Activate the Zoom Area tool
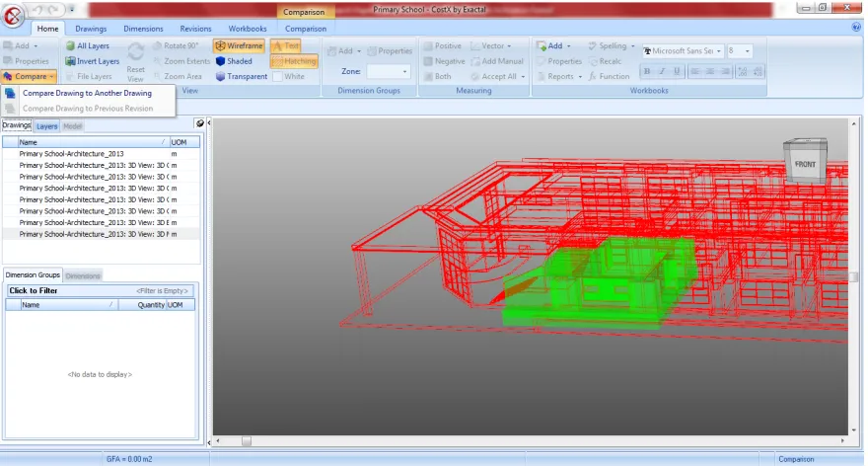Screen dimensions: 868x466 click(x=178, y=76)
